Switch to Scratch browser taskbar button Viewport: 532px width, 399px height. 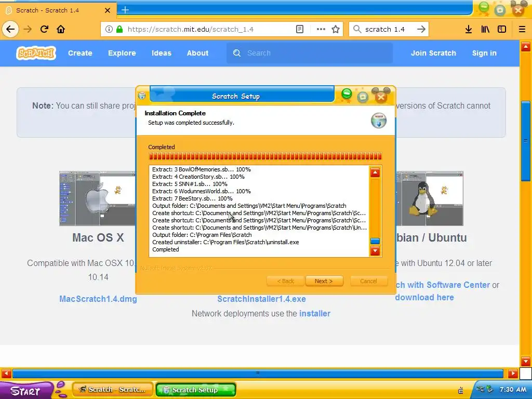(x=113, y=390)
